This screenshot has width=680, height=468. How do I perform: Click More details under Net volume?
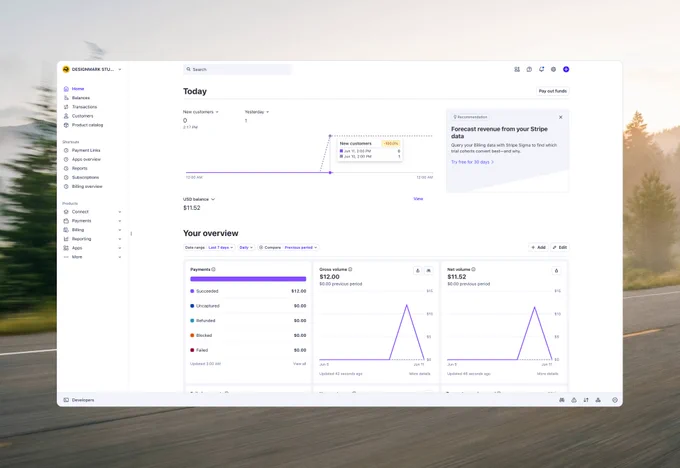(x=547, y=374)
